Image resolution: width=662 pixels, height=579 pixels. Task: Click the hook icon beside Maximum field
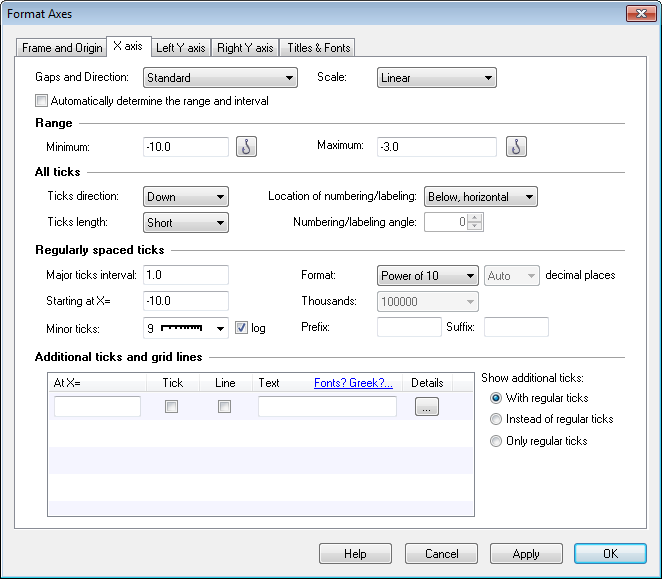coord(515,147)
